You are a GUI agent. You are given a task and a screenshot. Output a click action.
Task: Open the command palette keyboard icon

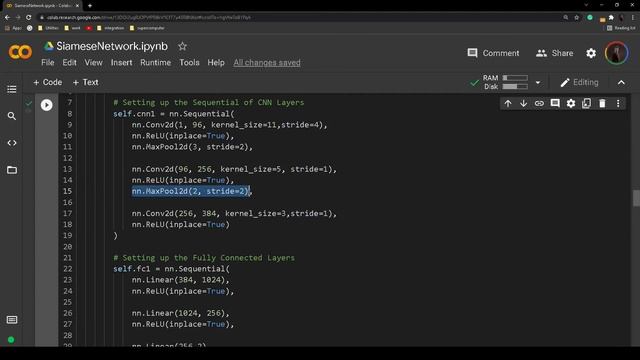(12, 320)
